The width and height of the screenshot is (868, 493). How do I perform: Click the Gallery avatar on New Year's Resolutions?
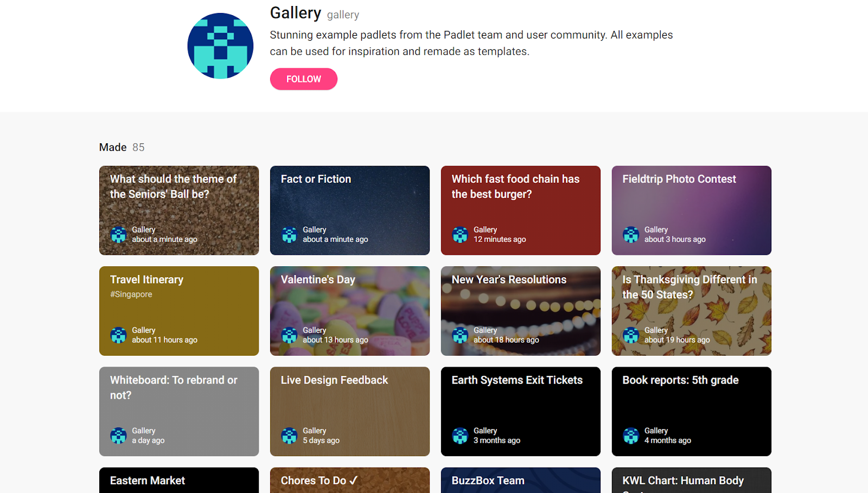coord(459,335)
